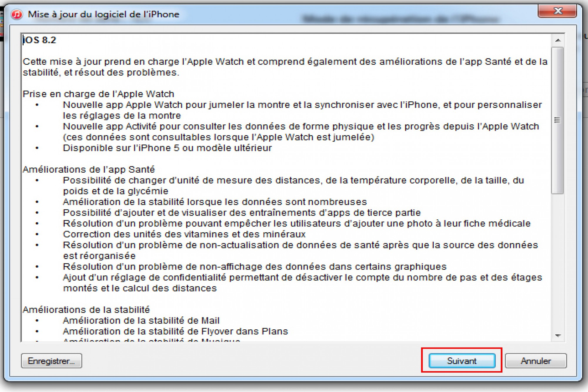The image size is (588, 392).
Task: Cancel the update with the Annuler button
Action: point(536,361)
